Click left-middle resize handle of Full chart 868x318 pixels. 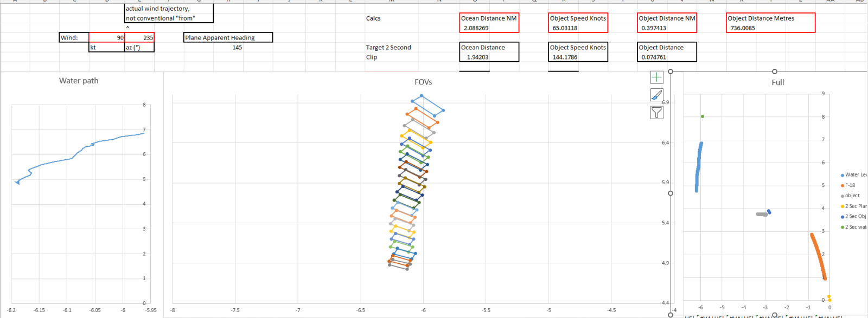671,193
